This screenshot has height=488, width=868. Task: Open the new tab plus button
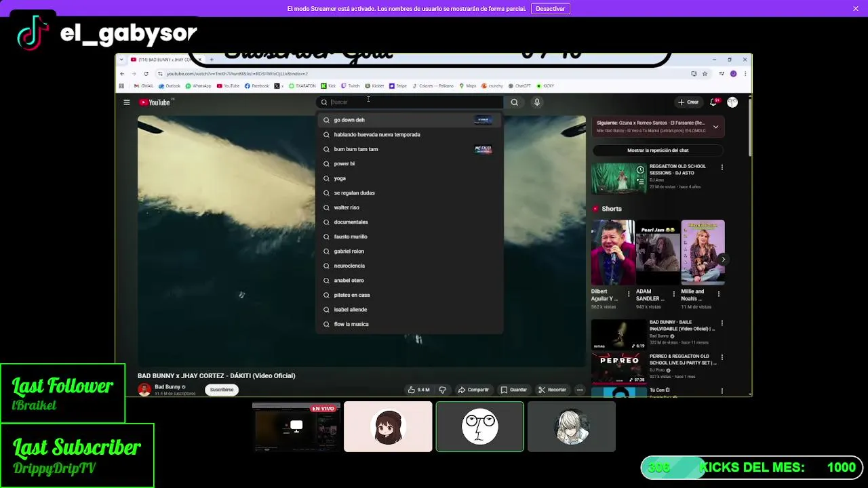tap(212, 60)
